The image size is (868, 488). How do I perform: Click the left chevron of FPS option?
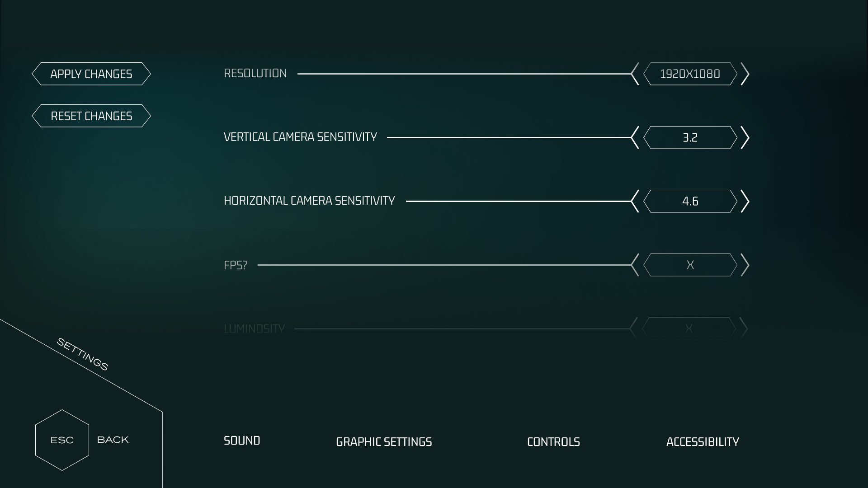click(x=635, y=265)
